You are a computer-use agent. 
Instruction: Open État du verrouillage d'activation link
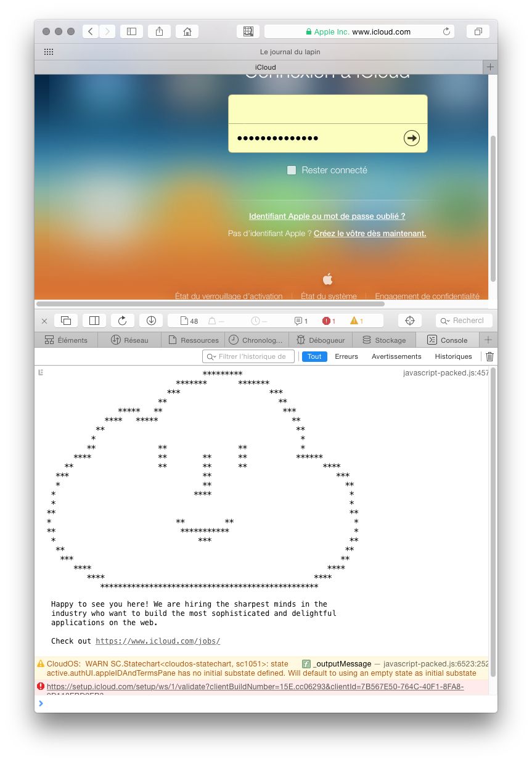coord(229,296)
